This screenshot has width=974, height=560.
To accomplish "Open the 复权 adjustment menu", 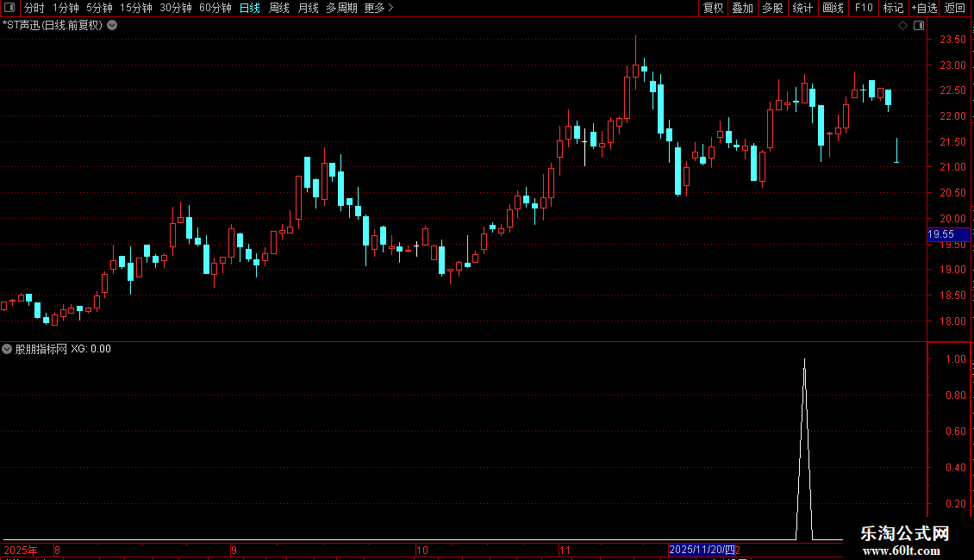I will [x=713, y=8].
